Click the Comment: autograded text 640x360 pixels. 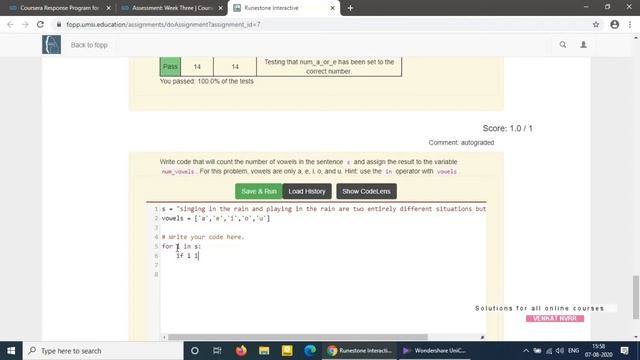tap(461, 142)
